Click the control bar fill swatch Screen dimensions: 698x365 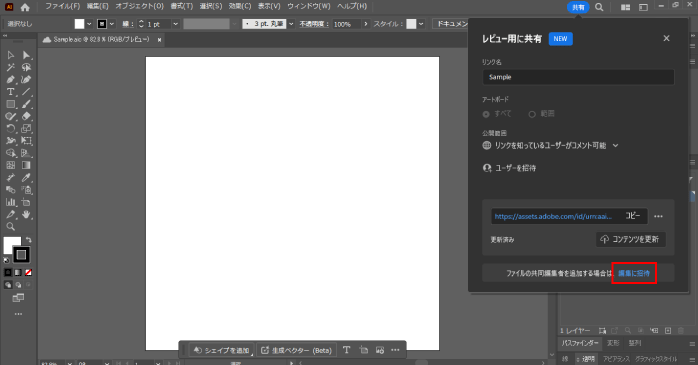coord(79,24)
